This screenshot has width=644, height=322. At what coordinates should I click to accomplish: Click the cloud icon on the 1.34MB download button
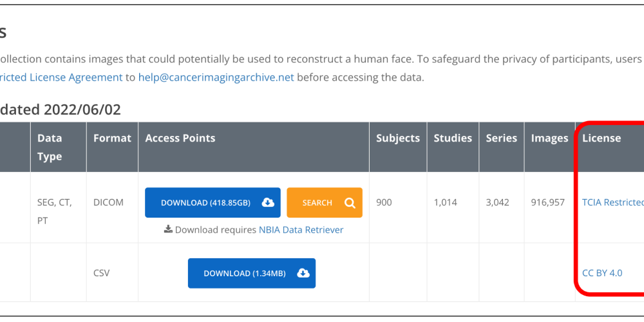pyautogui.click(x=303, y=273)
